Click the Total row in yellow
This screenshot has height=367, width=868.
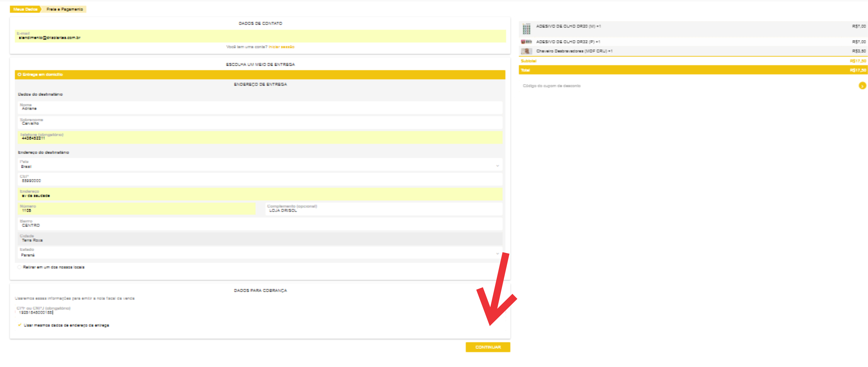click(x=693, y=70)
